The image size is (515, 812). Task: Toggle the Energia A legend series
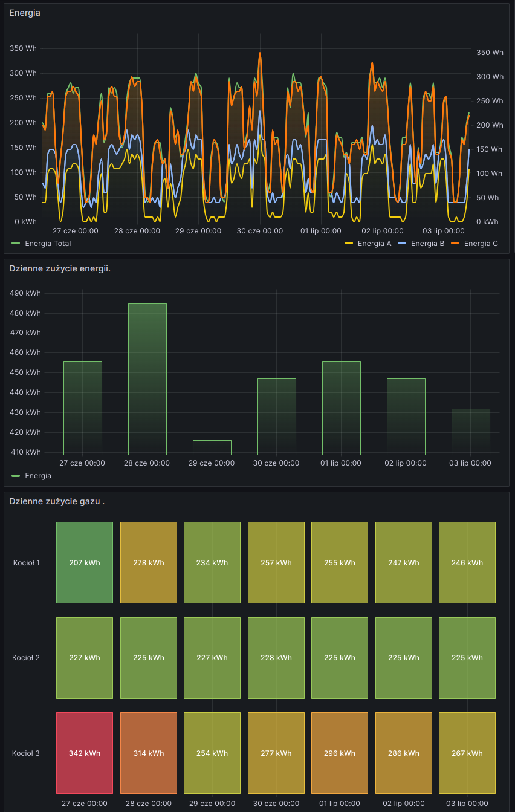pyautogui.click(x=374, y=244)
